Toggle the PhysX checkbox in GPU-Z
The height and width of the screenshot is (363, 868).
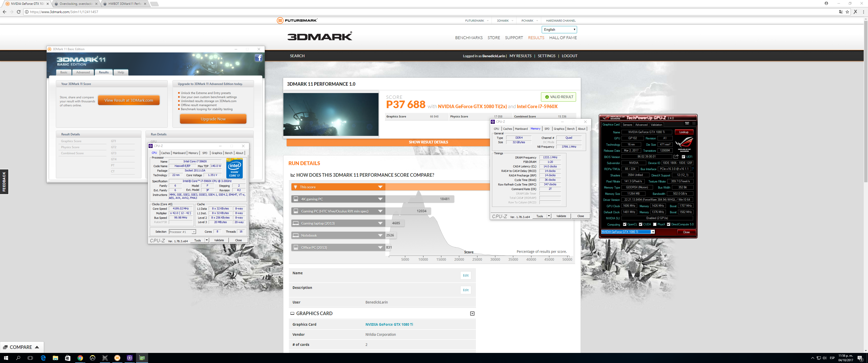tap(654, 224)
